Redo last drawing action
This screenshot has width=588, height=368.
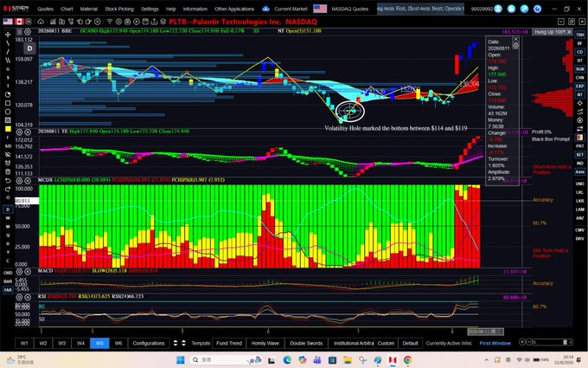8,189
